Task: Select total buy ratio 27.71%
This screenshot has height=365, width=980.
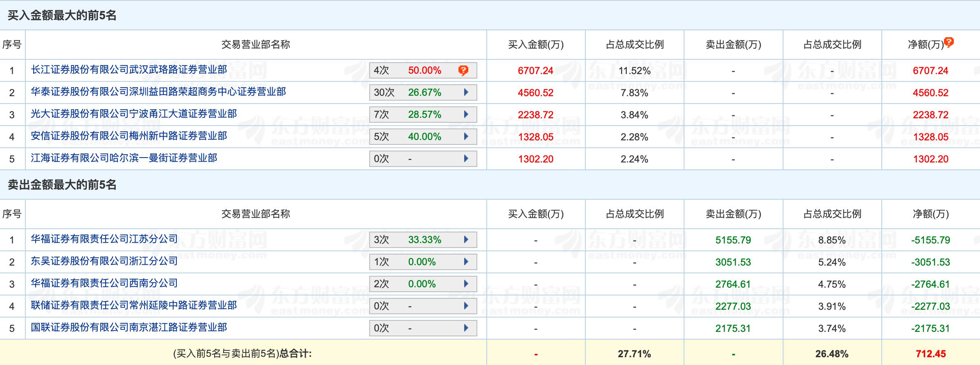Action: pos(635,354)
